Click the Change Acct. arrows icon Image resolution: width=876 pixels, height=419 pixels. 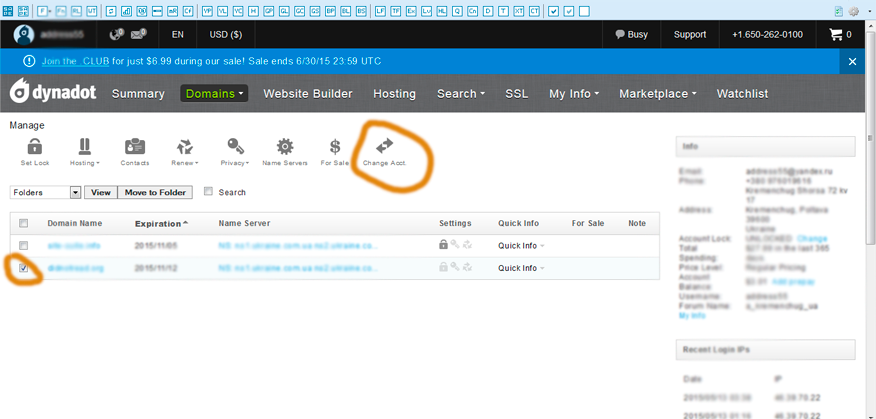pyautogui.click(x=384, y=147)
